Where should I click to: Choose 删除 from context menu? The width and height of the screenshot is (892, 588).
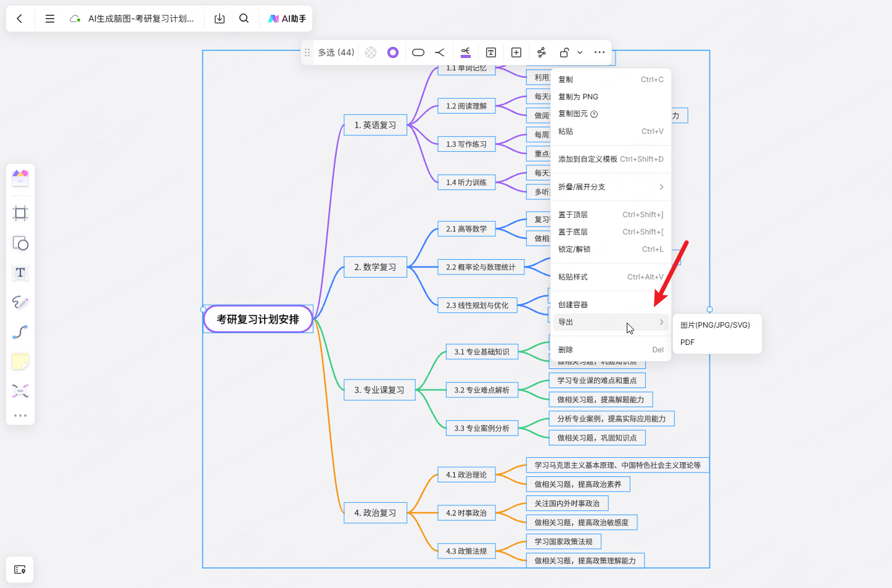[611, 350]
